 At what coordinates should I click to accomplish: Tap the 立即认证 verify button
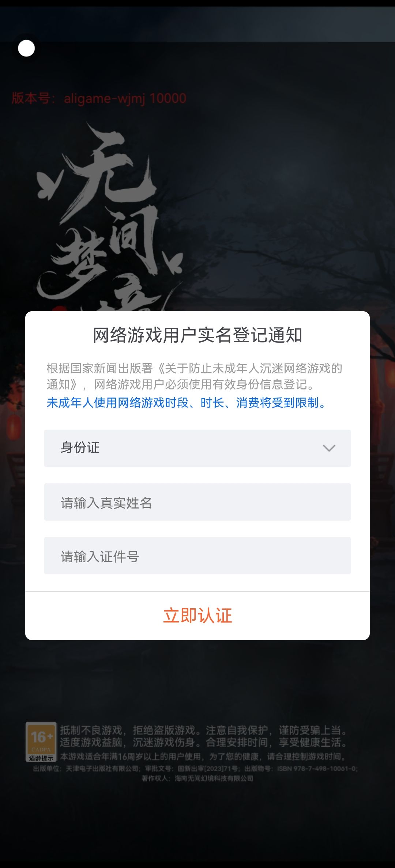(197, 616)
